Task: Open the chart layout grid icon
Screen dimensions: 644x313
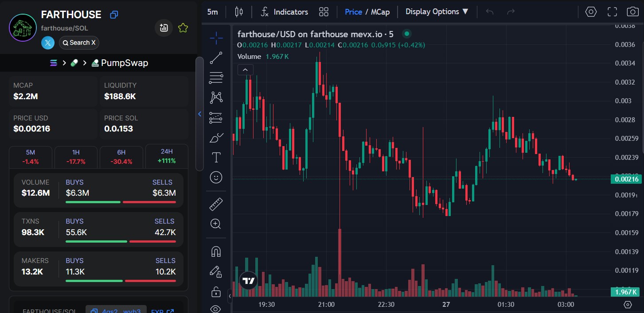Action: click(324, 12)
